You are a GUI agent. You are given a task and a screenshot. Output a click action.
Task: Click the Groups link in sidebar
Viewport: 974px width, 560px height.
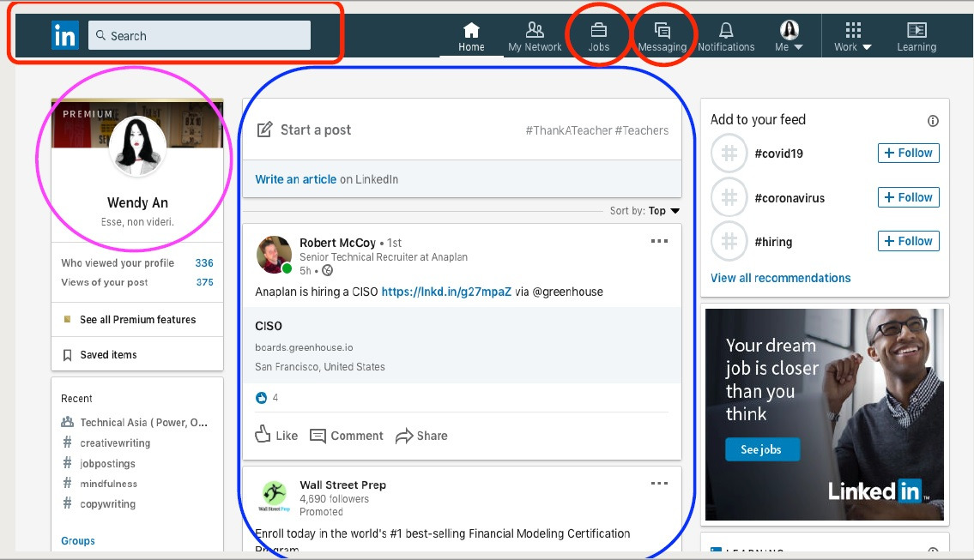click(77, 541)
